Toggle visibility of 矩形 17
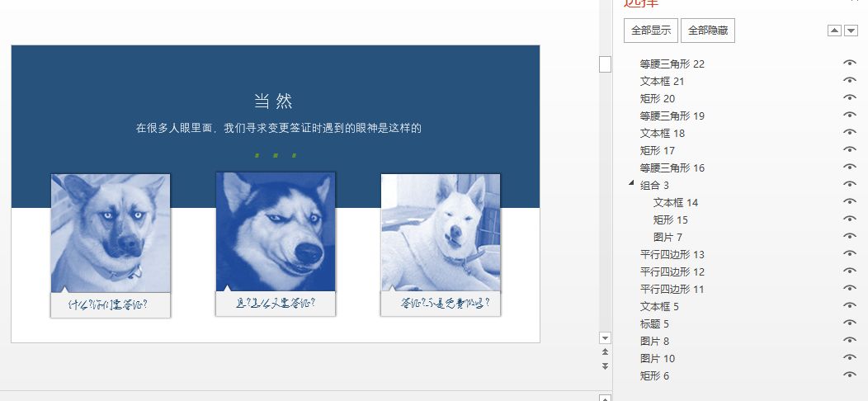Viewport: 868px width, 401px height. (849, 149)
